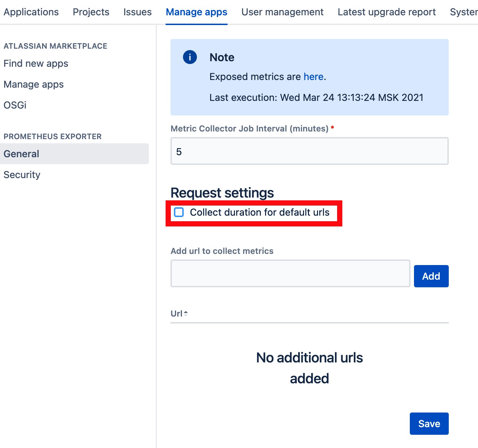478x448 pixels.
Task: Open Find new apps in sidebar
Action: tap(36, 64)
